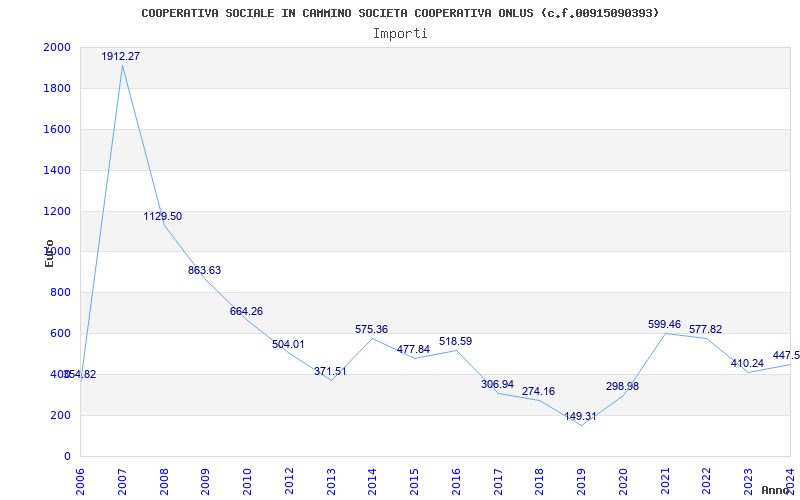This screenshot has height=500, width=800.
Task: Click the chart title with c.f.00915090393
Action: 400,13
